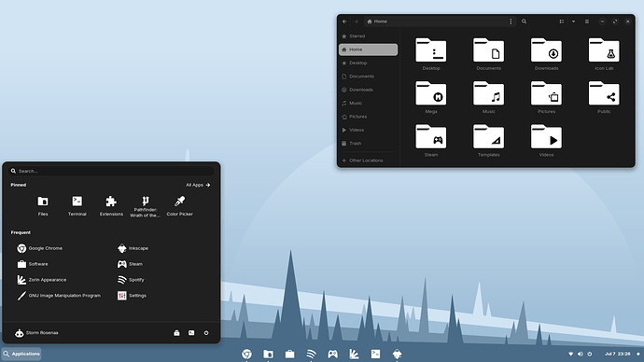Image resolution: width=644 pixels, height=362 pixels.
Task: Click the Files icon in the taskbar
Action: pos(268,354)
